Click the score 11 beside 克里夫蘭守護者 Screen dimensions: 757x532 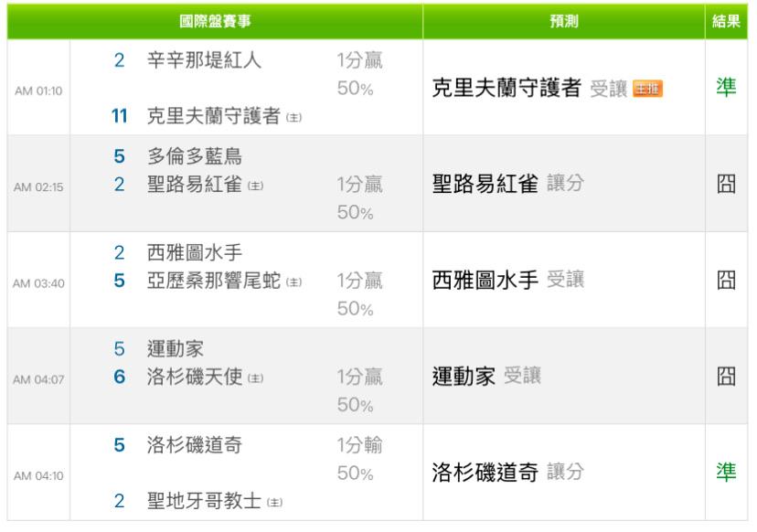click(x=119, y=116)
